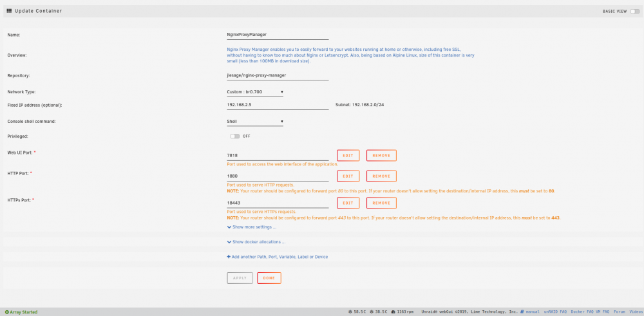Edit the HTTPs Port setting
644x316 pixels.
click(348, 203)
